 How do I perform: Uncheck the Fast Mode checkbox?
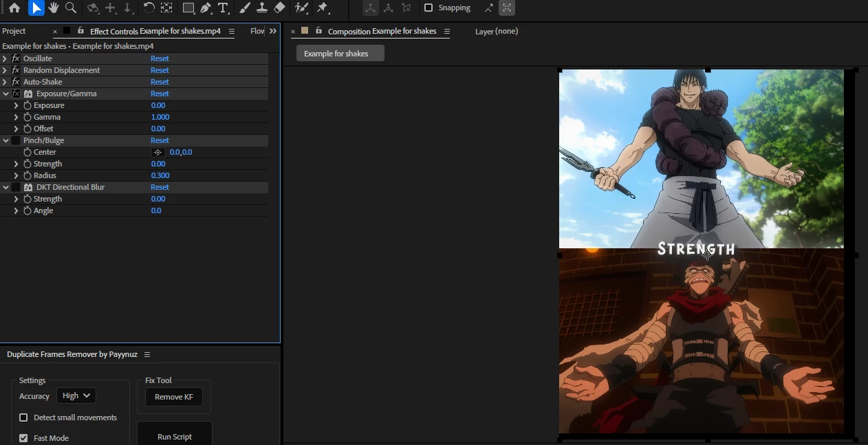tap(23, 438)
